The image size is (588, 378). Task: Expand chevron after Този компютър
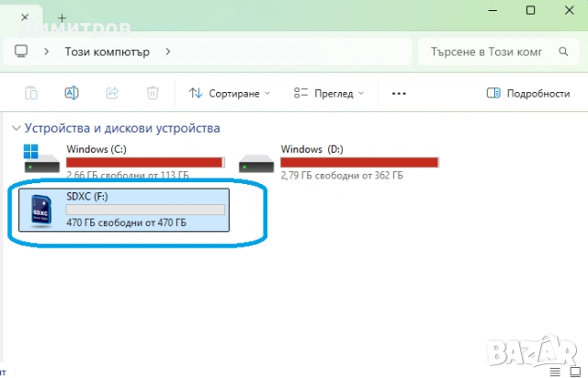(168, 52)
